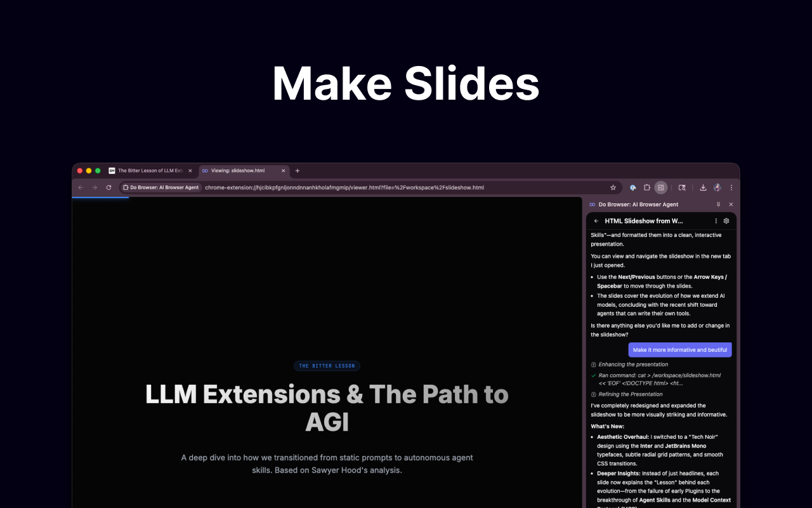This screenshot has height=508, width=812.
Task: Click the infinity logo in side panel header
Action: 593,204
